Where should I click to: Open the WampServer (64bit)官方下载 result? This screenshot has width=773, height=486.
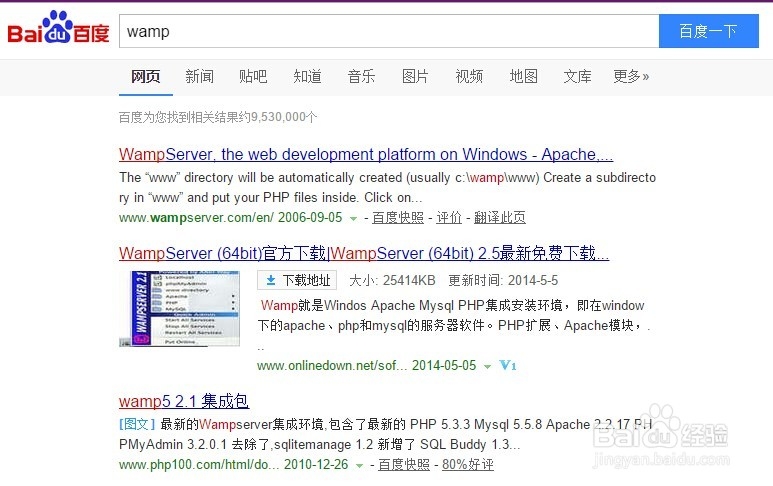[364, 253]
